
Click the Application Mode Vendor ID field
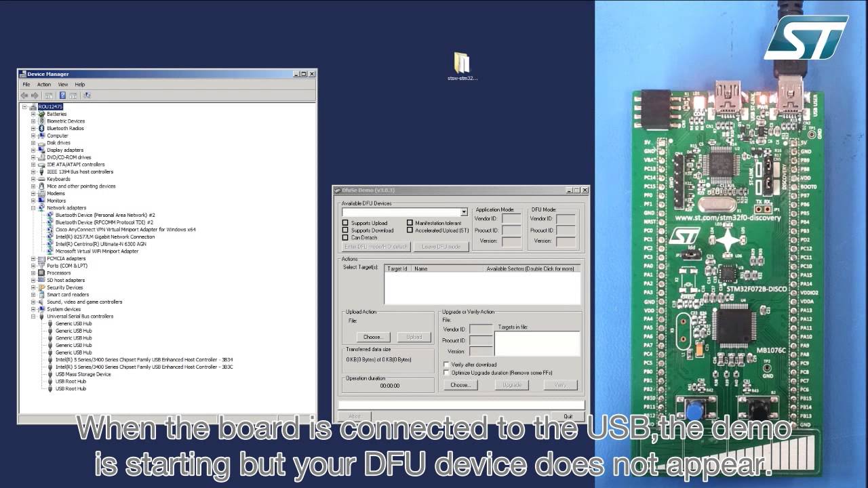(x=511, y=218)
